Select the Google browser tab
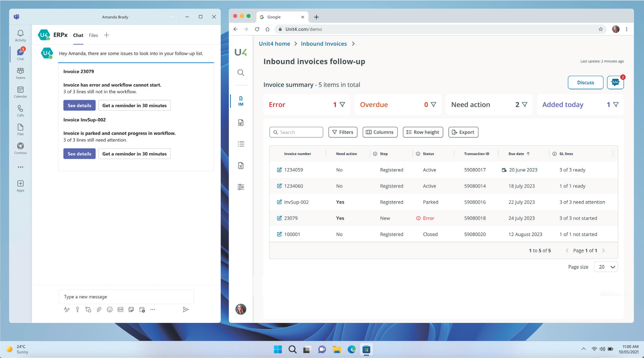 pyautogui.click(x=282, y=17)
